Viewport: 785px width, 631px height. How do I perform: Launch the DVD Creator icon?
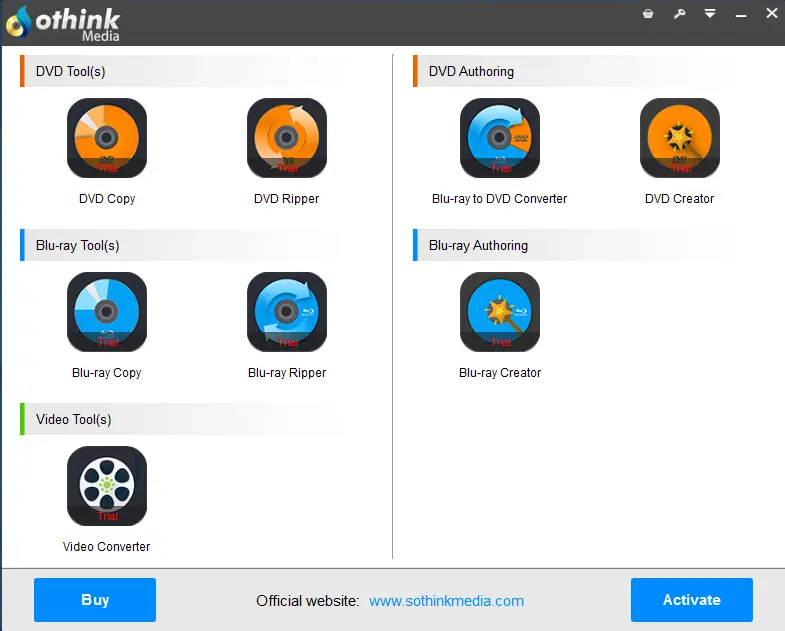coord(680,139)
